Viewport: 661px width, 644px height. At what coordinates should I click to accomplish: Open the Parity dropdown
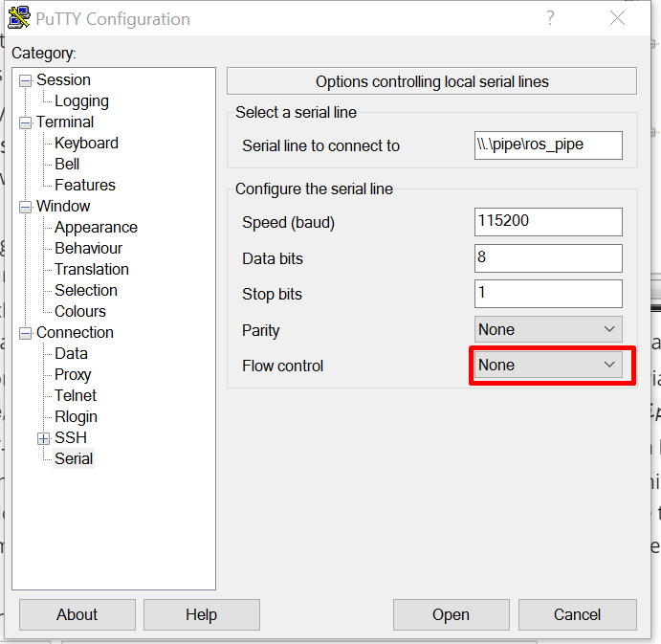(548, 329)
